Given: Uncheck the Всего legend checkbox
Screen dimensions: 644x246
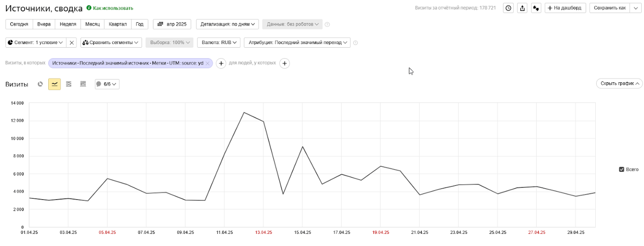Looking at the screenshot, I should [622, 169].
